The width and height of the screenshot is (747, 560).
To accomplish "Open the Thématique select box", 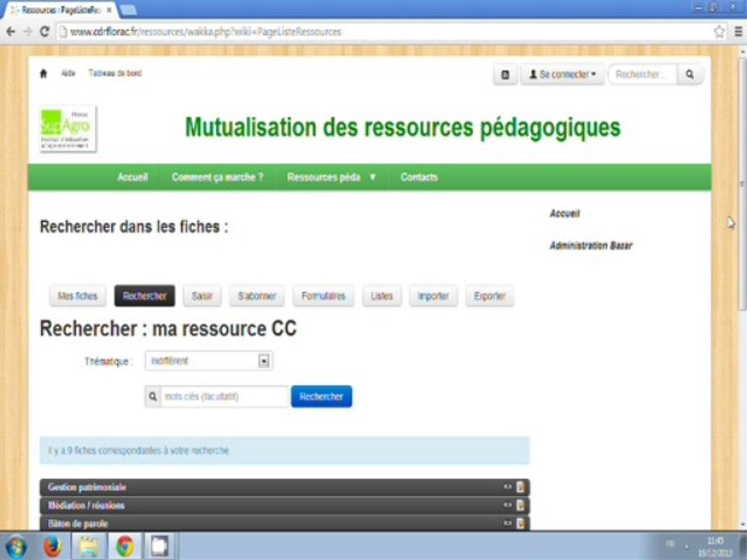I will coord(209,361).
